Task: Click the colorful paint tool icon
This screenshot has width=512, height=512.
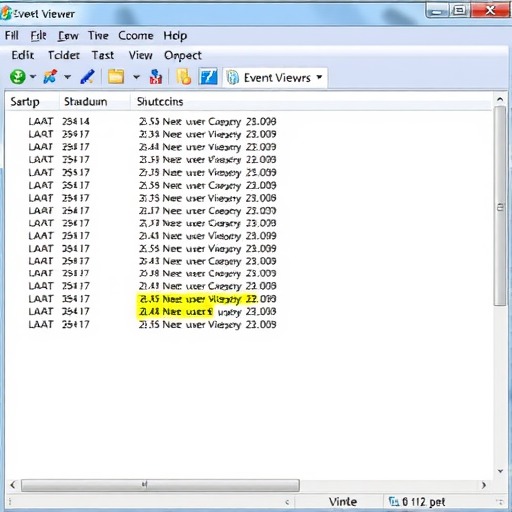Action: pos(50,77)
